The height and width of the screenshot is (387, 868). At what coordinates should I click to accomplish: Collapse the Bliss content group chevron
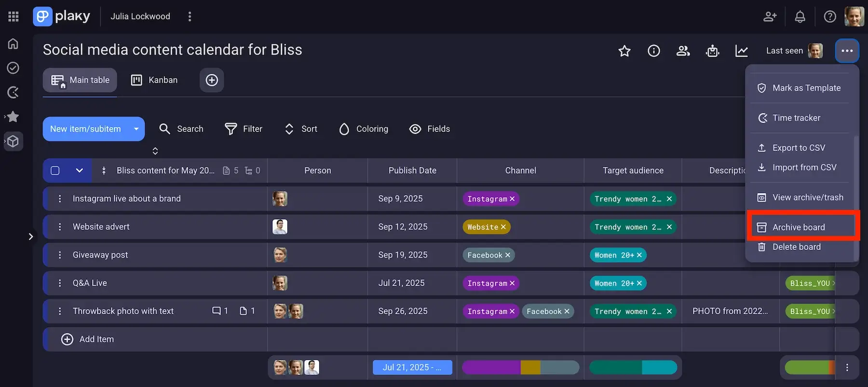point(80,170)
